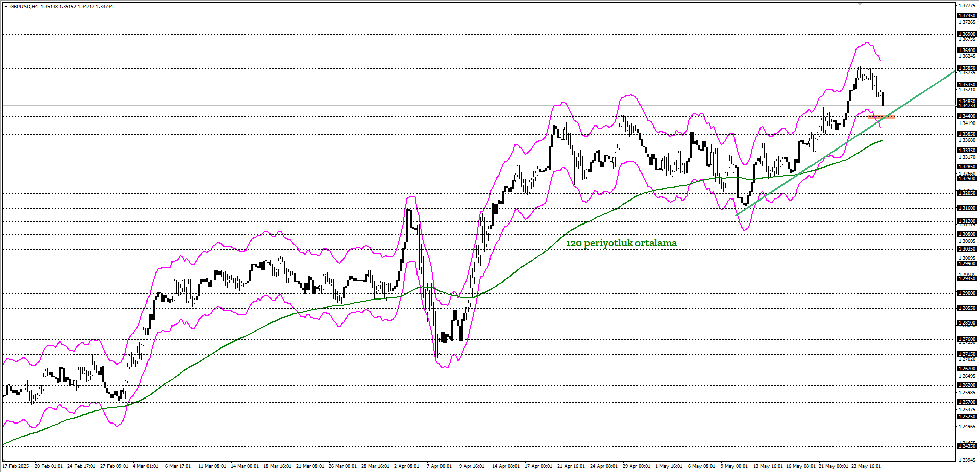The height and width of the screenshot is (473, 980).
Task: Click the 1.32850 price level label
Action: coord(967,167)
